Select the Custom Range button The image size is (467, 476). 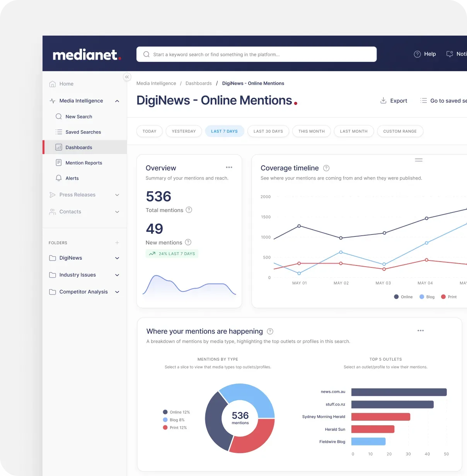pos(400,131)
